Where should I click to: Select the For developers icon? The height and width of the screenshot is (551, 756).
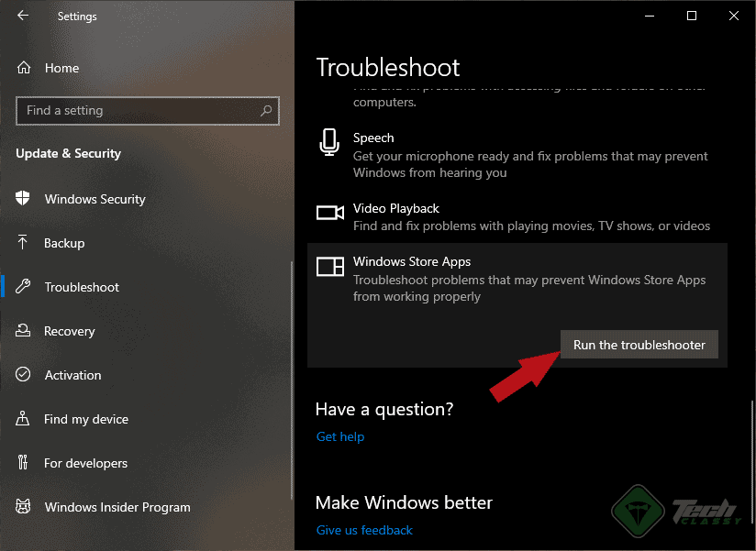pyautogui.click(x=22, y=463)
